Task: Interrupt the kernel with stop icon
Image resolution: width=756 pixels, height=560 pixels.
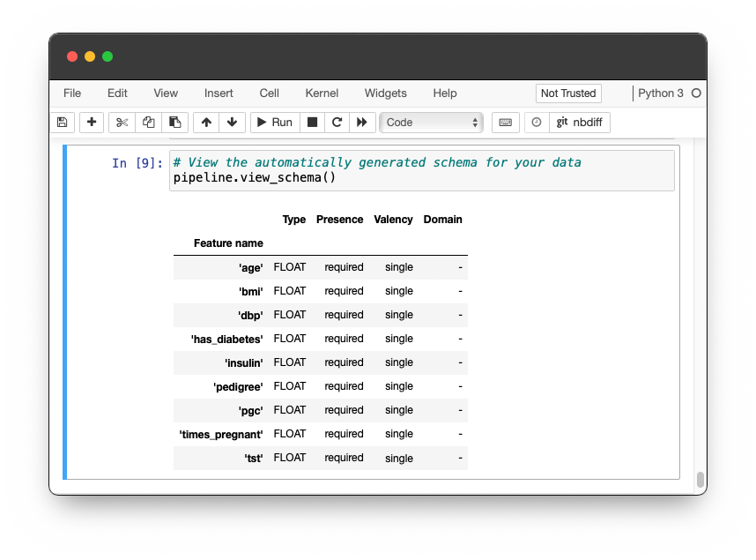Action: point(313,122)
